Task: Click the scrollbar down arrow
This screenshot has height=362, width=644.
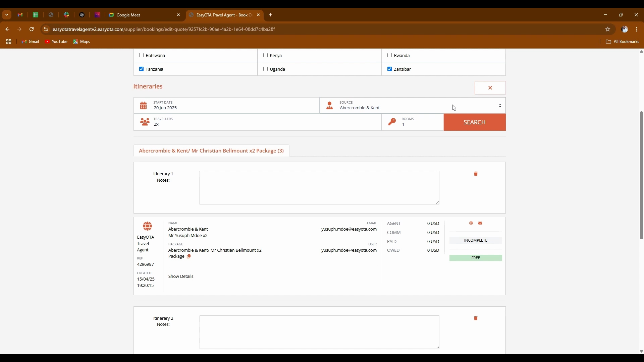Action: [641, 351]
